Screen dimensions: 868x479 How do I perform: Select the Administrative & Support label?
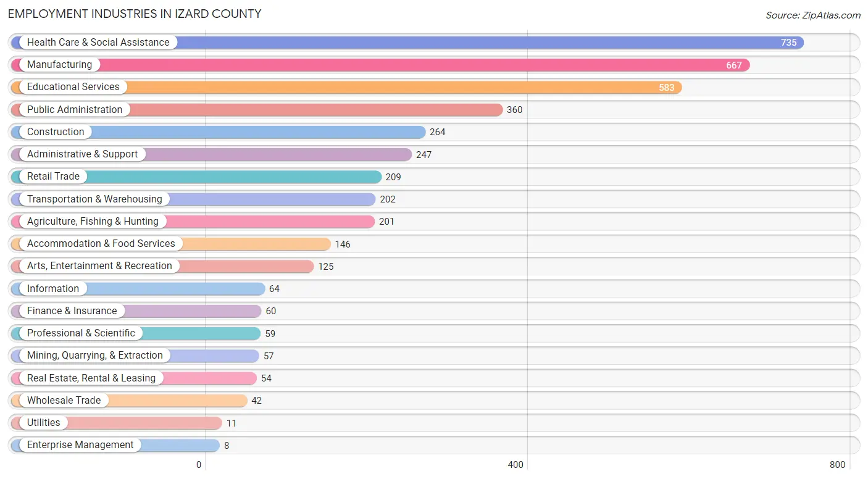tap(82, 154)
